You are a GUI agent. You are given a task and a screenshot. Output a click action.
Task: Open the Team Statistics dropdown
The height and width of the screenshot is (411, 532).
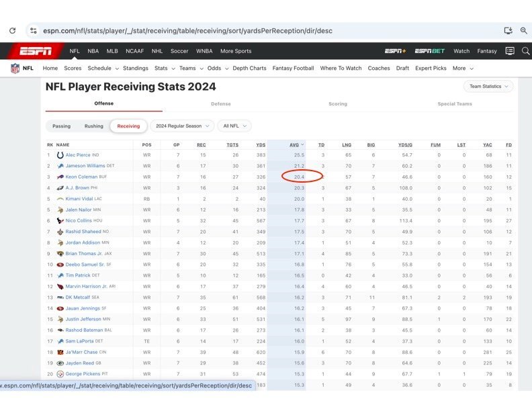[x=488, y=87]
